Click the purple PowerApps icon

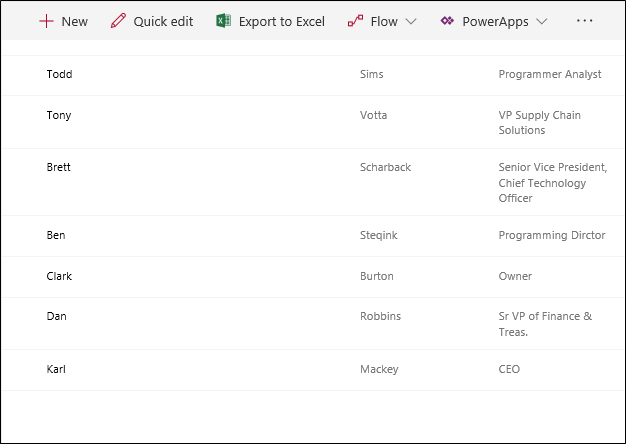tap(447, 20)
